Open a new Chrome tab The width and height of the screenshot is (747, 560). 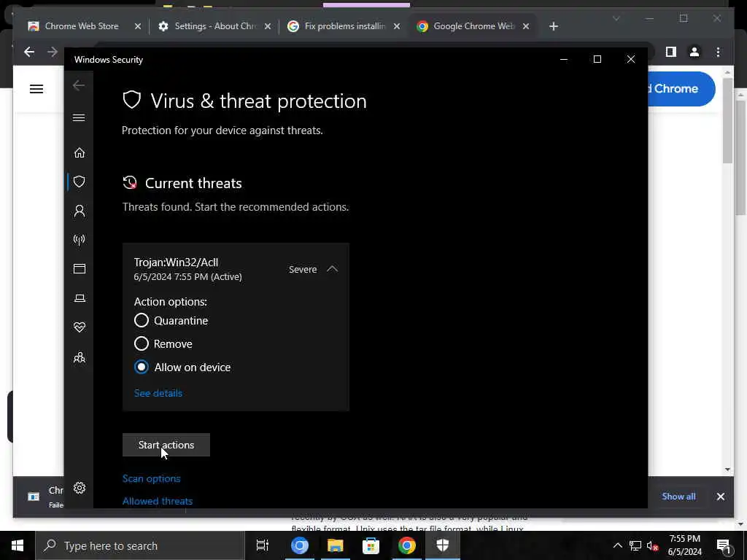[x=554, y=26]
